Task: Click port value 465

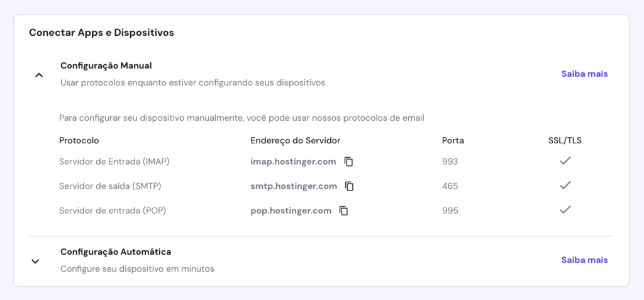Action: coord(450,186)
